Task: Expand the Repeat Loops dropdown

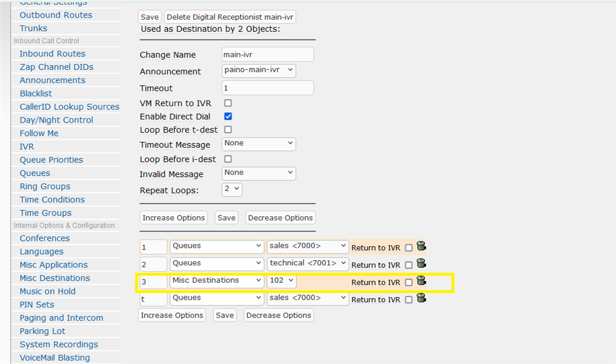Action: [x=232, y=189]
